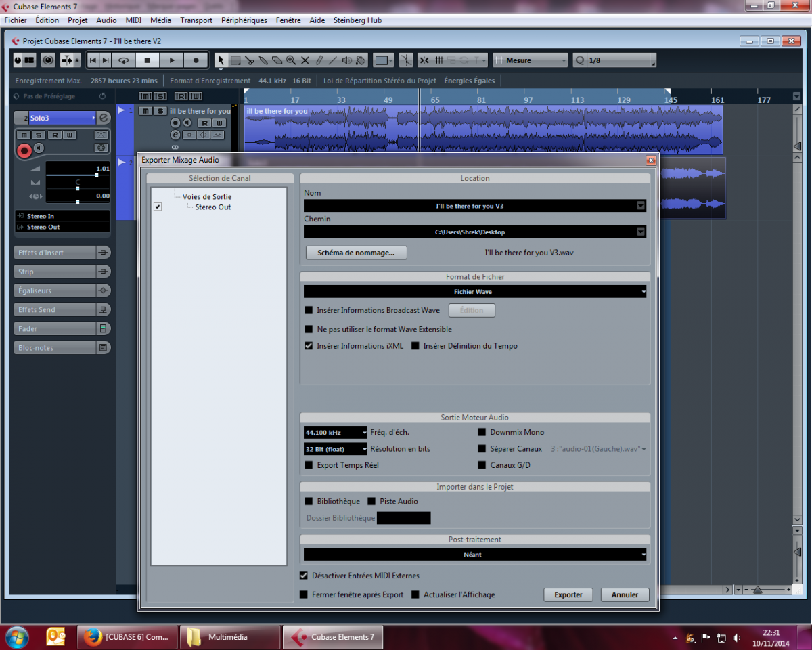
Task: Go to previous marker transport button
Action: (x=93, y=60)
